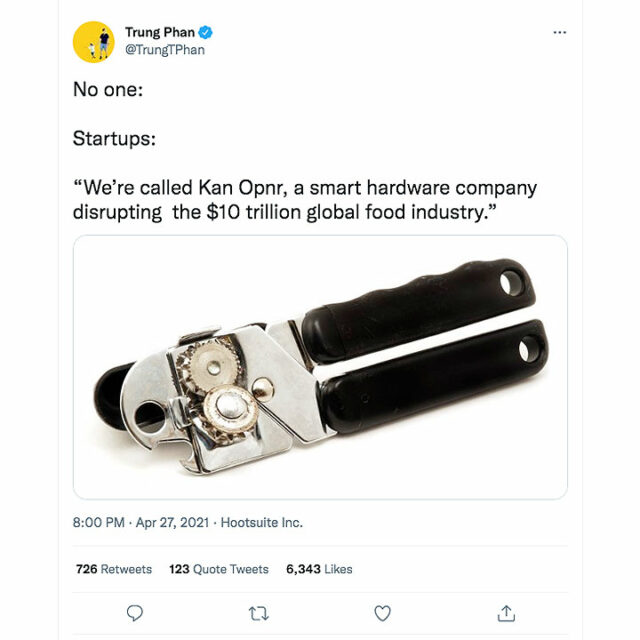View the 6,343 Likes list

click(x=319, y=569)
